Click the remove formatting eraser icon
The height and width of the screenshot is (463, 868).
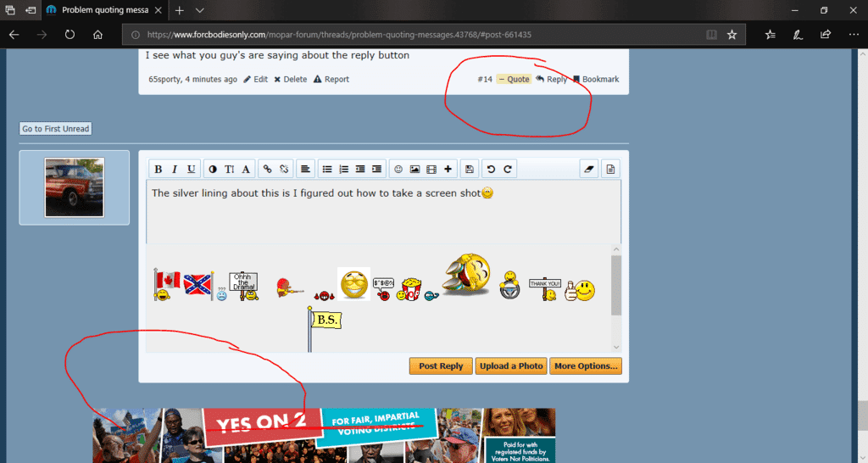coord(589,170)
